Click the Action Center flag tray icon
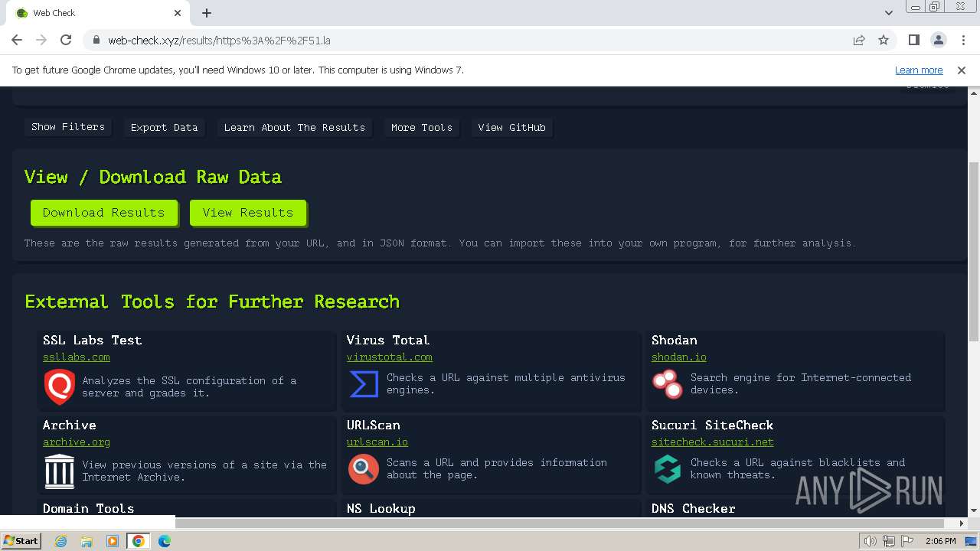980x551 pixels. (x=907, y=541)
